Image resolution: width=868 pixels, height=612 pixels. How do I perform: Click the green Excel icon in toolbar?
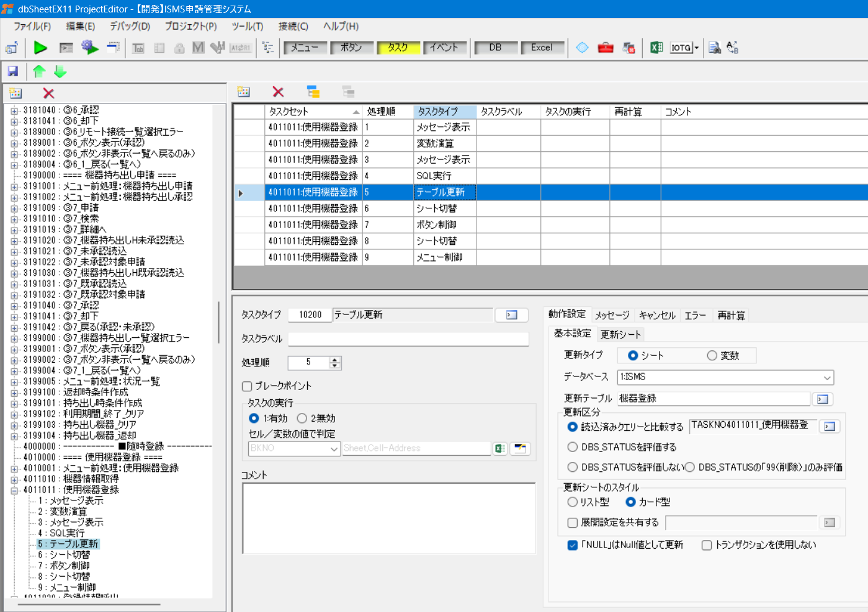tap(656, 48)
